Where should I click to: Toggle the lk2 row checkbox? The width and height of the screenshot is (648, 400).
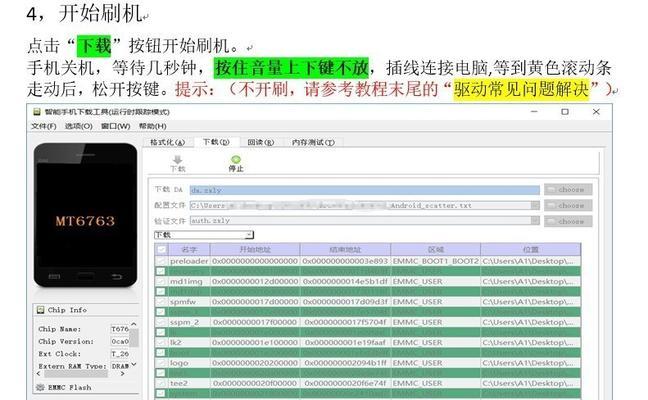[161, 342]
